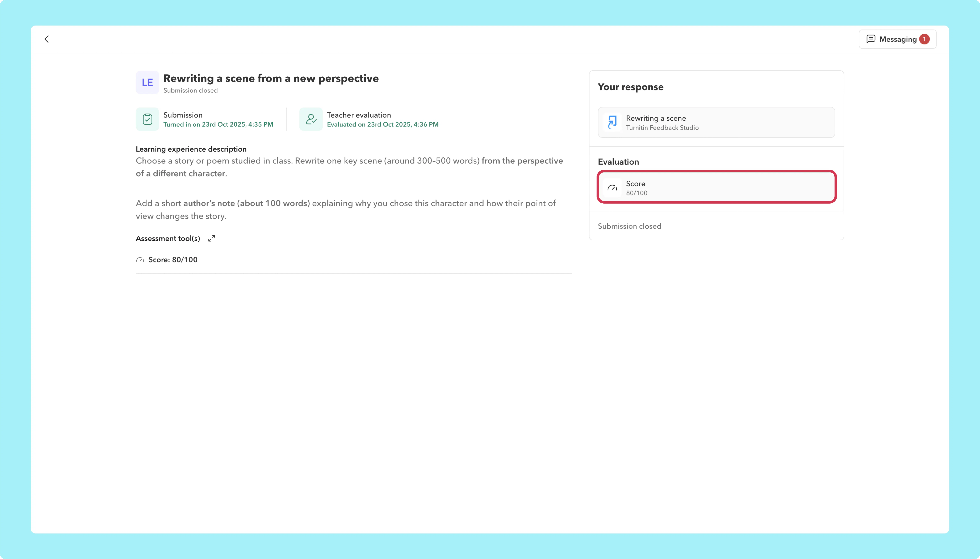
Task: Click the LE course avatar
Action: coord(147,82)
